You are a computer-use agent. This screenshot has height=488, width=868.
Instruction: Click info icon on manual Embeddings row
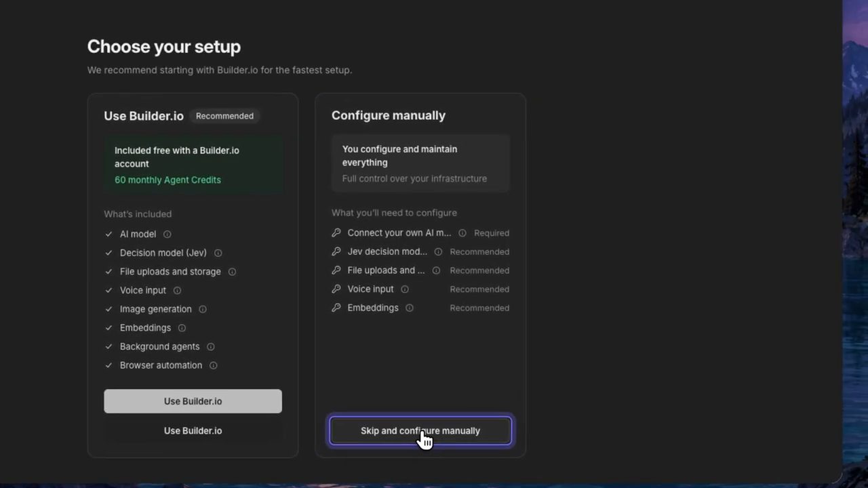pyautogui.click(x=409, y=308)
